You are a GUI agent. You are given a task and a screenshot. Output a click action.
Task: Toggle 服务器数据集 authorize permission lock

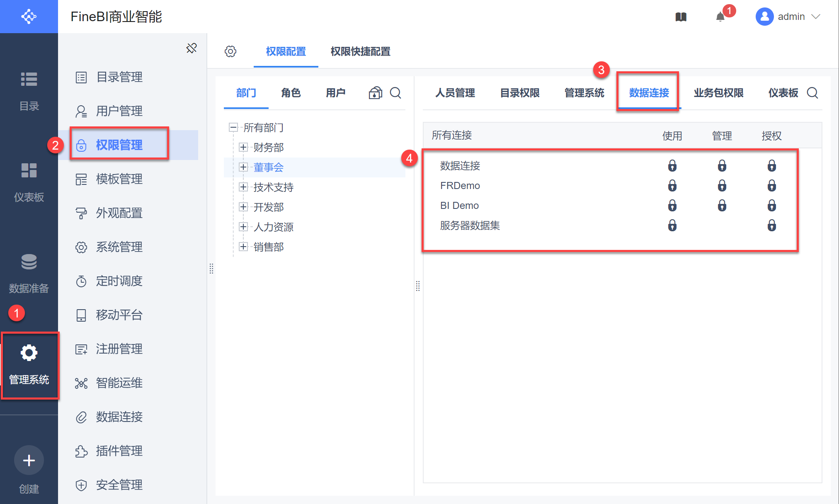click(771, 225)
